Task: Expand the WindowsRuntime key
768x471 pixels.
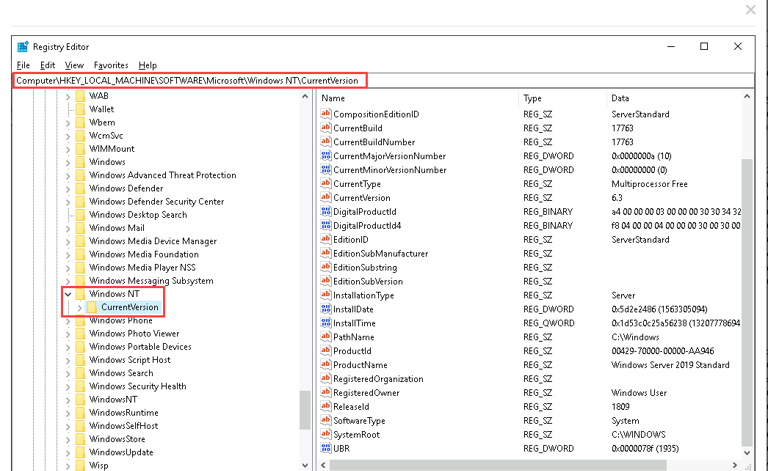Action: click(68, 413)
